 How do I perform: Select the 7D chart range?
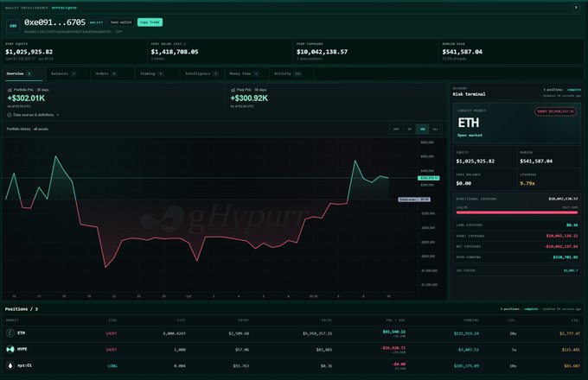pyautogui.click(x=409, y=130)
